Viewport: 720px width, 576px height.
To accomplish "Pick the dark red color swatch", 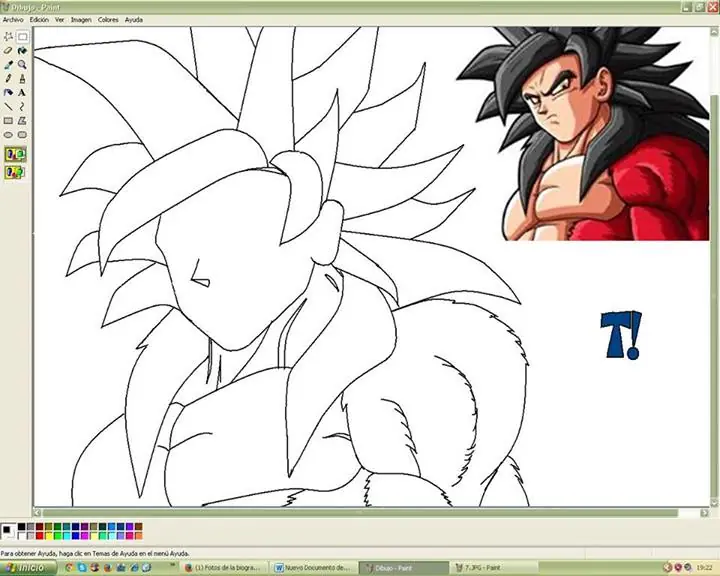I will point(39,526).
